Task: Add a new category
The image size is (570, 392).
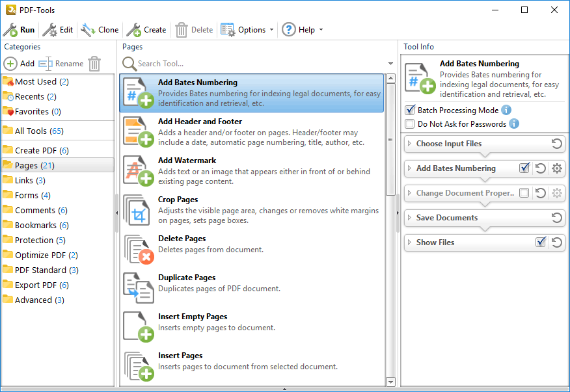Action: point(19,64)
